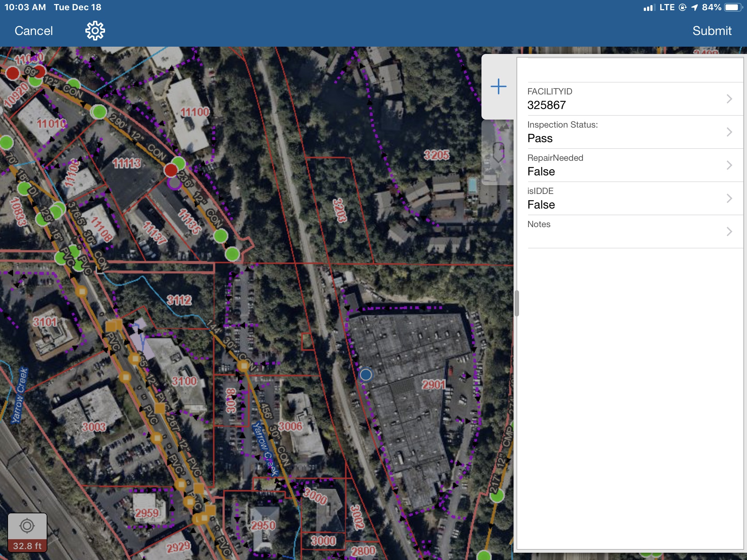Open the settings gear in header
Viewport: 747px width, 560px height.
(95, 31)
